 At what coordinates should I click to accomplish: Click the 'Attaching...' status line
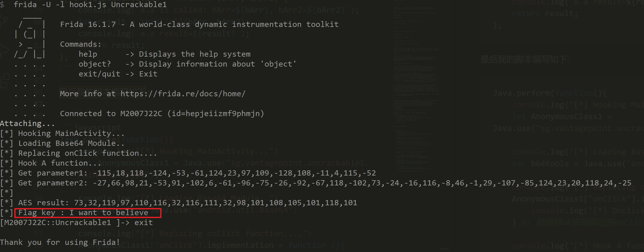pyautogui.click(x=27, y=124)
